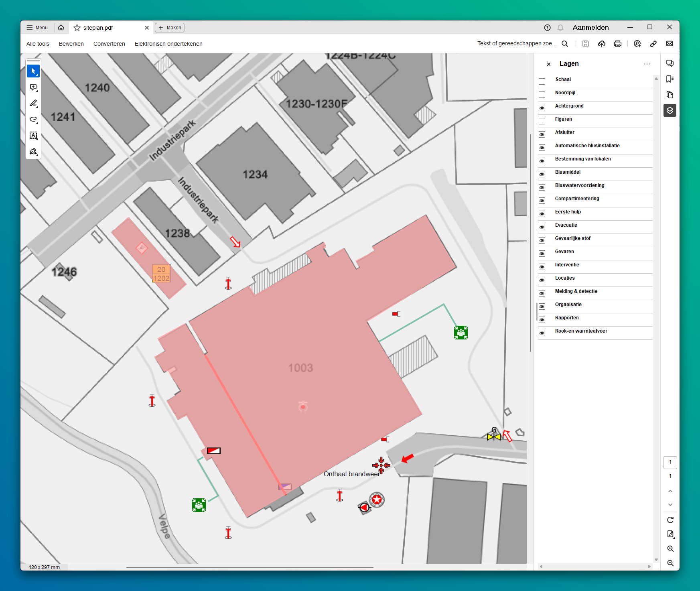Select the arrow selection tool

33,71
